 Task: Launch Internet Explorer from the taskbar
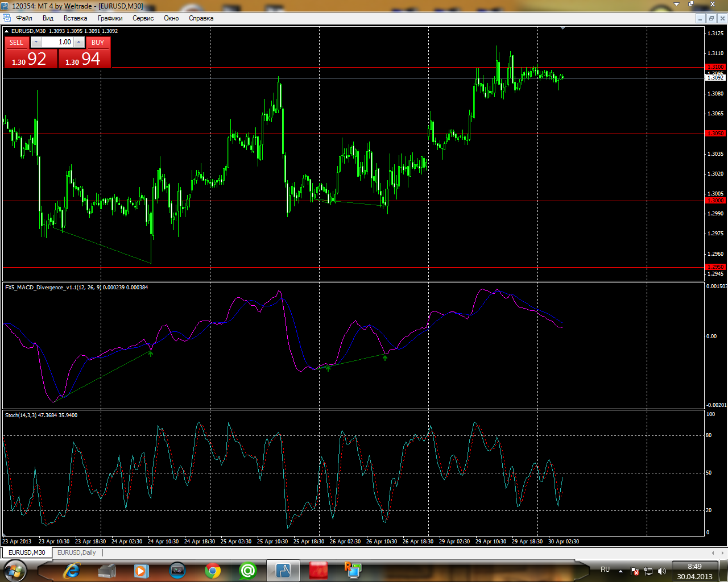[x=72, y=571]
